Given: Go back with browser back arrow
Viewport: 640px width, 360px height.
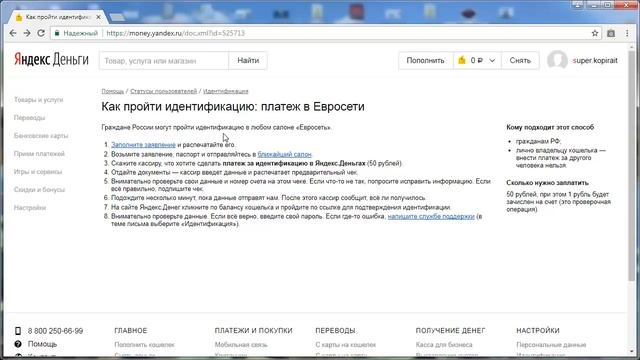Looking at the screenshot, I should pyautogui.click(x=13, y=33).
